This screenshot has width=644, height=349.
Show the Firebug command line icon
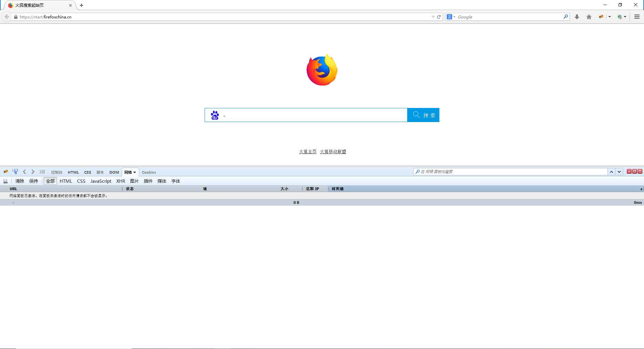(x=42, y=172)
